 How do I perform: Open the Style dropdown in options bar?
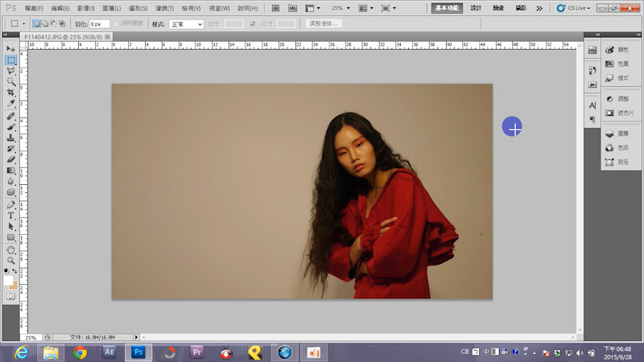186,24
